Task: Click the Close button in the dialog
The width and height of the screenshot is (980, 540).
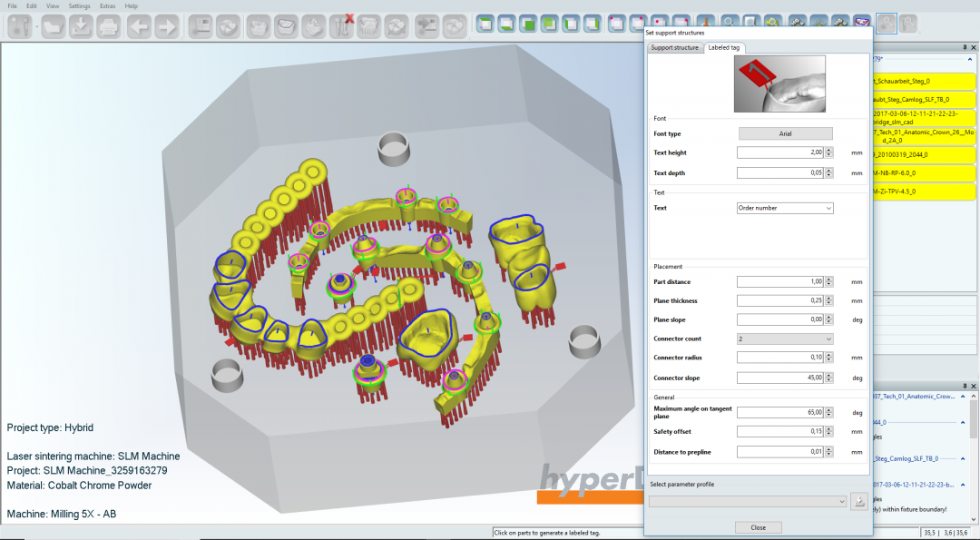Action: (x=759, y=527)
